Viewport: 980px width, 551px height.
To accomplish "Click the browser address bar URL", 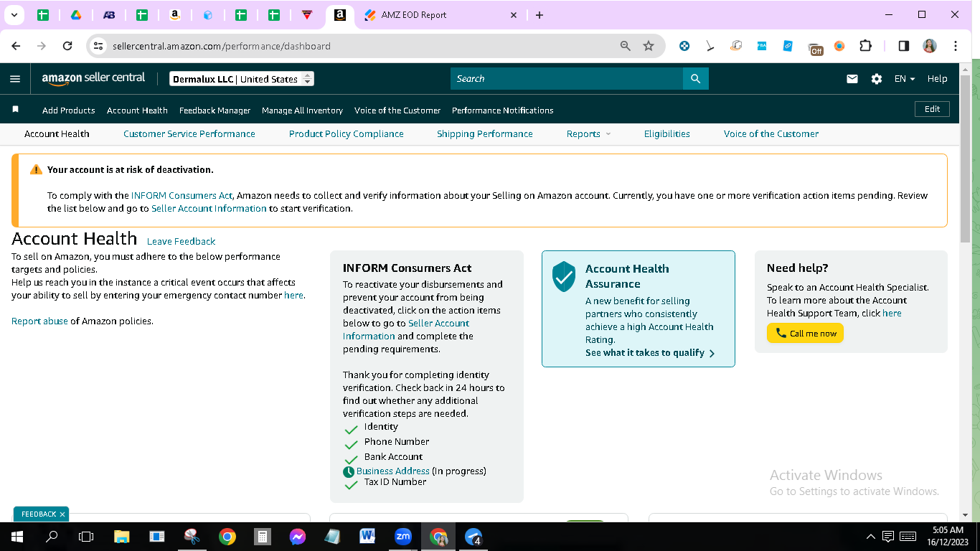I will tap(222, 46).
